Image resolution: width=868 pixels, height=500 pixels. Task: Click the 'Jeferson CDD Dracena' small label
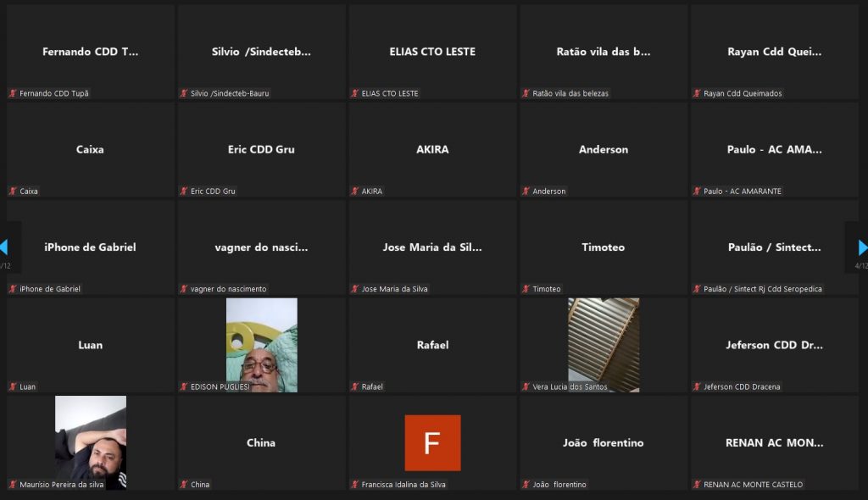pyautogui.click(x=742, y=386)
